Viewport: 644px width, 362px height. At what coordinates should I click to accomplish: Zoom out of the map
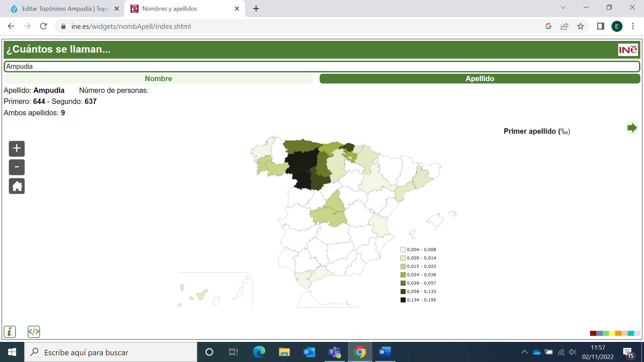(x=17, y=167)
